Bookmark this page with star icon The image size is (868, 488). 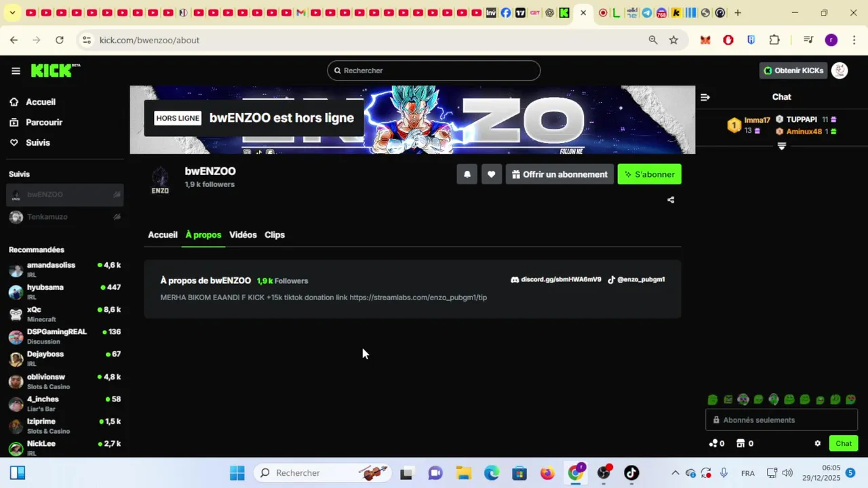673,40
